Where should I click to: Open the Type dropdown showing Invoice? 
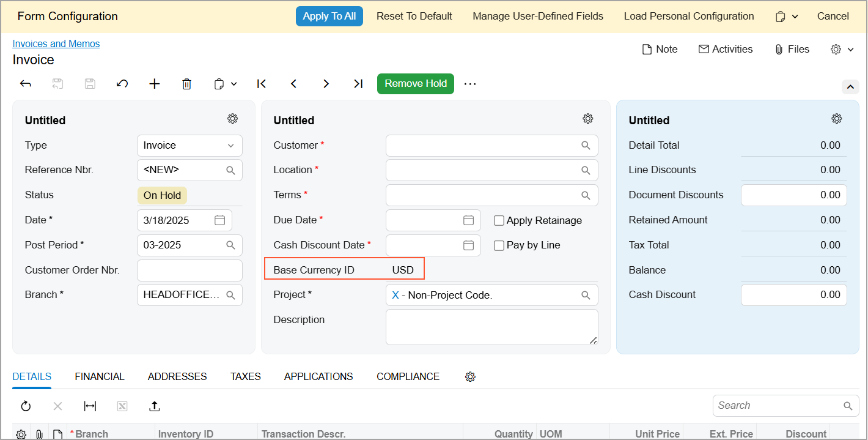[x=189, y=146]
